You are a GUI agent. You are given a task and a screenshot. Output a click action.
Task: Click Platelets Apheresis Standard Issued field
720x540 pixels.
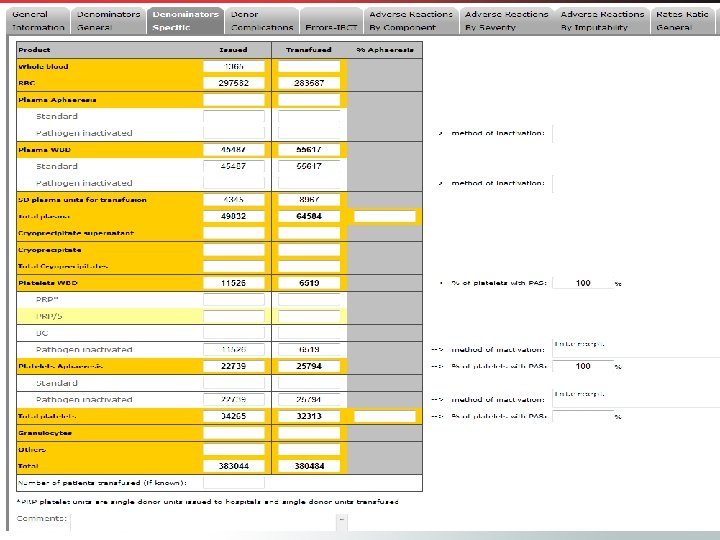pyautogui.click(x=234, y=383)
